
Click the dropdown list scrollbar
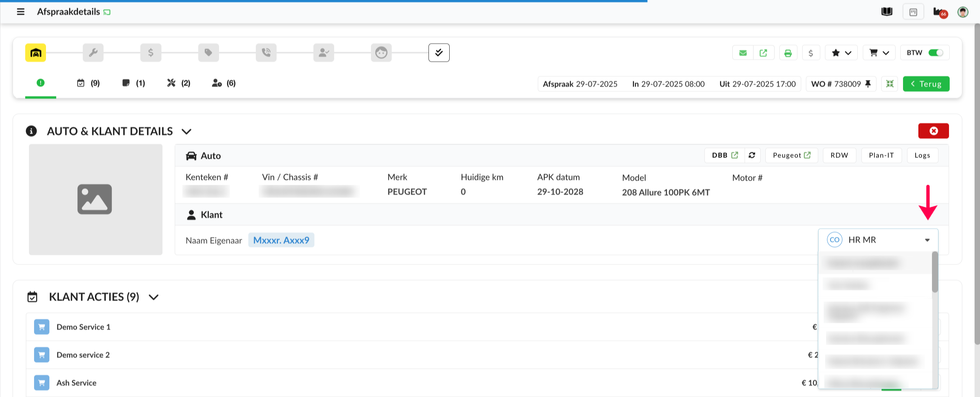pyautogui.click(x=935, y=272)
